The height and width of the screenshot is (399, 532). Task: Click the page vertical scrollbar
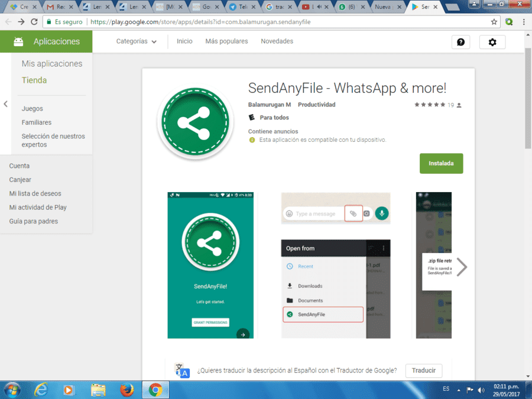(x=528, y=98)
